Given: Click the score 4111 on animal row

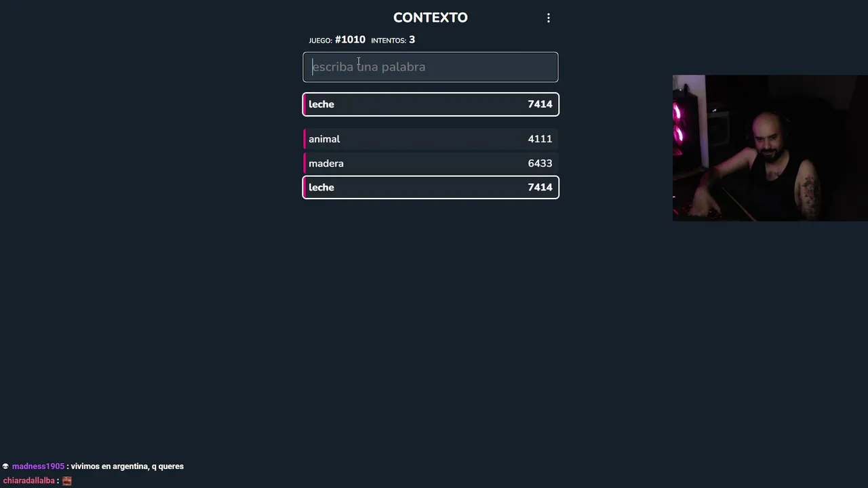Looking at the screenshot, I should 540,139.
